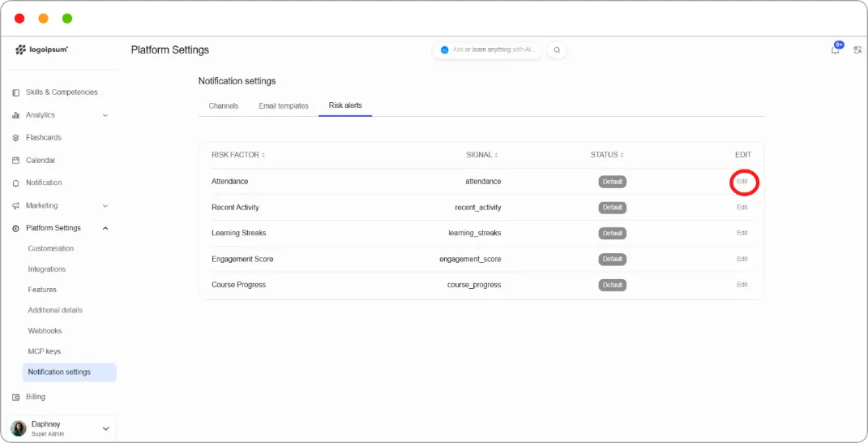The image size is (868, 443).
Task: Sort by the STATUS column
Action: coord(607,155)
